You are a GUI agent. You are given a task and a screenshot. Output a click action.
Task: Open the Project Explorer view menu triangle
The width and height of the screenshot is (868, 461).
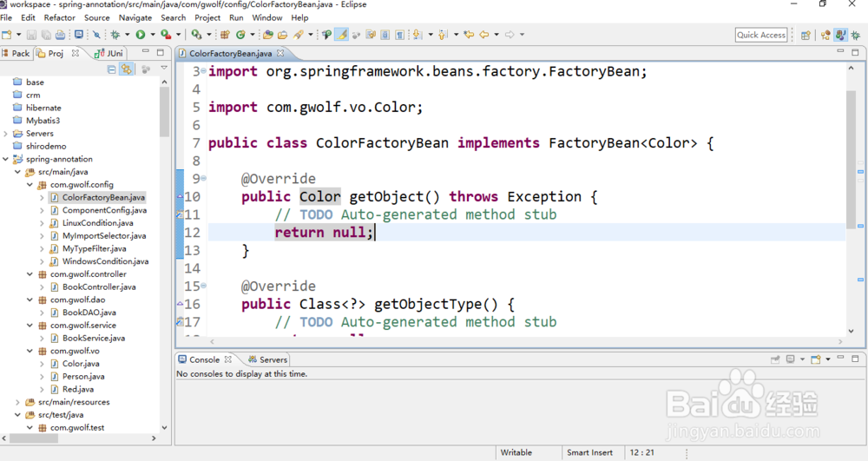pyautogui.click(x=164, y=68)
